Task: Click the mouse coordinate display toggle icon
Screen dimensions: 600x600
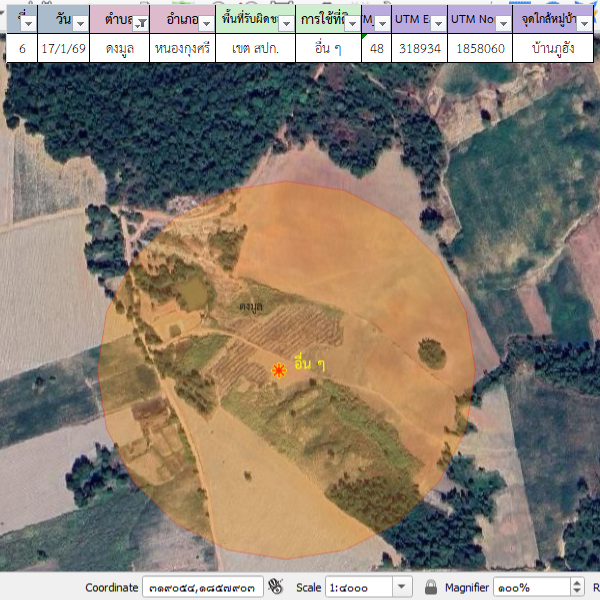Action: pyautogui.click(x=277, y=587)
